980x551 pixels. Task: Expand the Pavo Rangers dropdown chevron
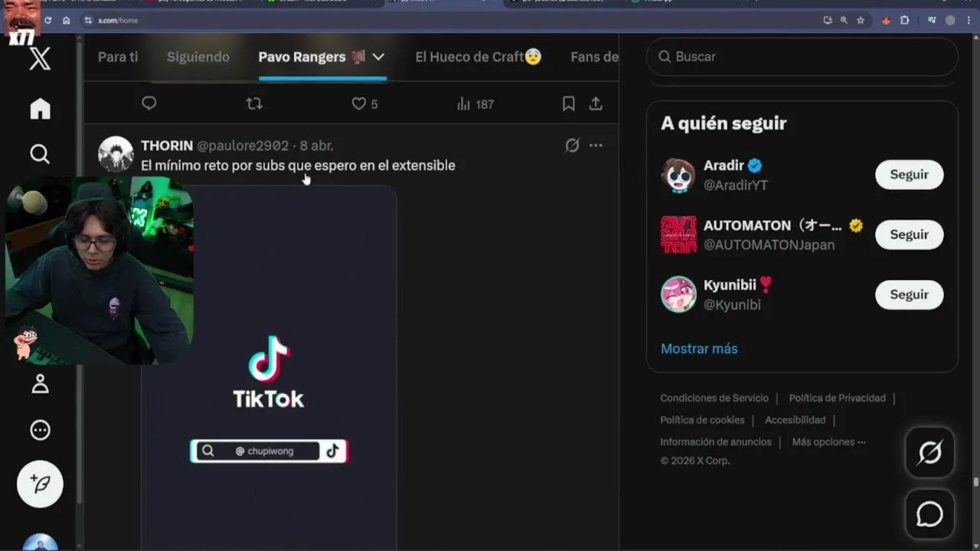[x=378, y=57]
